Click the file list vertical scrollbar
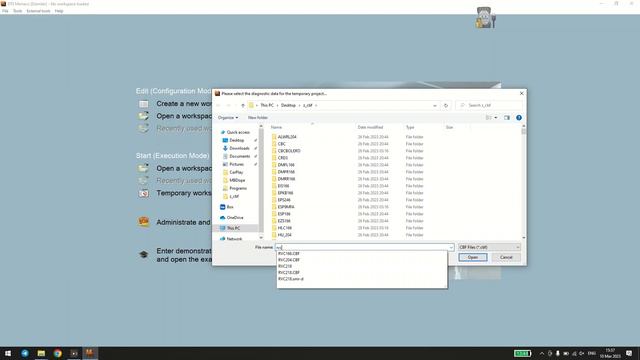The height and width of the screenshot is (360, 640). pyautogui.click(x=524, y=182)
